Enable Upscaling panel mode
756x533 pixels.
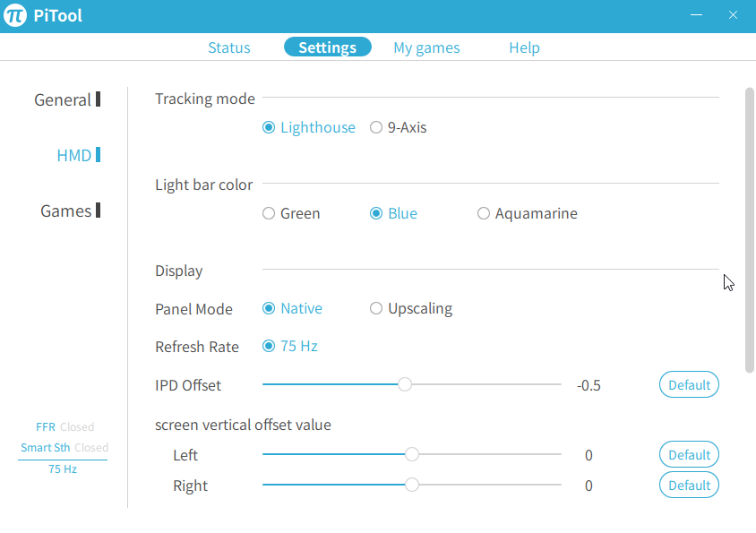click(376, 308)
